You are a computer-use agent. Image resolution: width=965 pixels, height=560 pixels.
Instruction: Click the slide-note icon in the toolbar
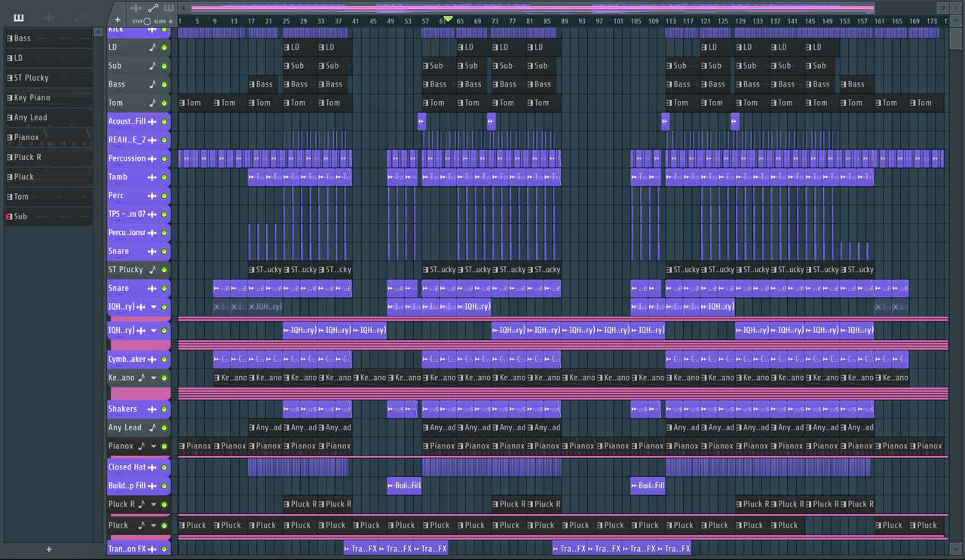coord(153,9)
